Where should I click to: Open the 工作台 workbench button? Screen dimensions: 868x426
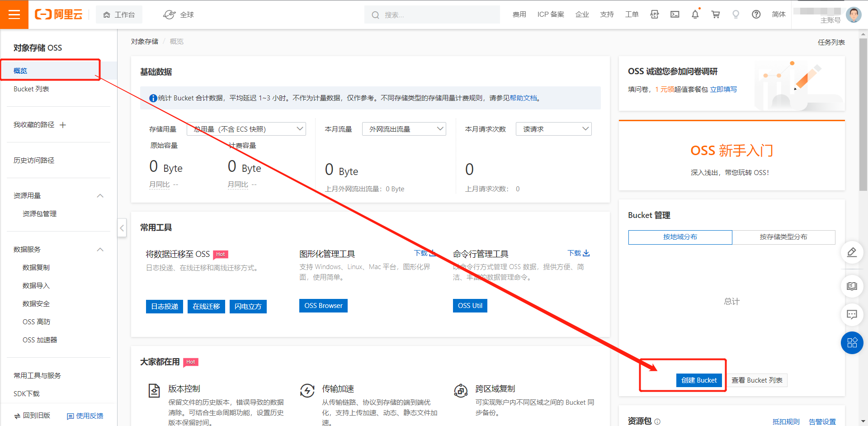(119, 15)
